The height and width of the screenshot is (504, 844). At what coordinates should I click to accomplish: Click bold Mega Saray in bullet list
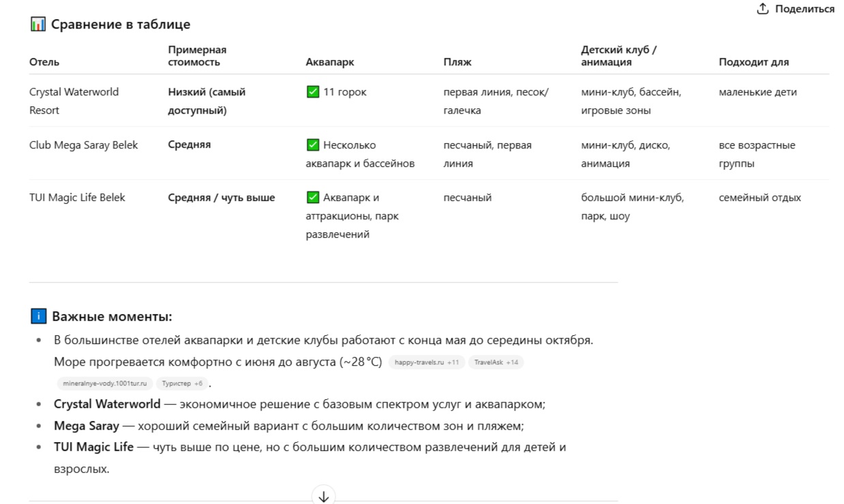[86, 426]
